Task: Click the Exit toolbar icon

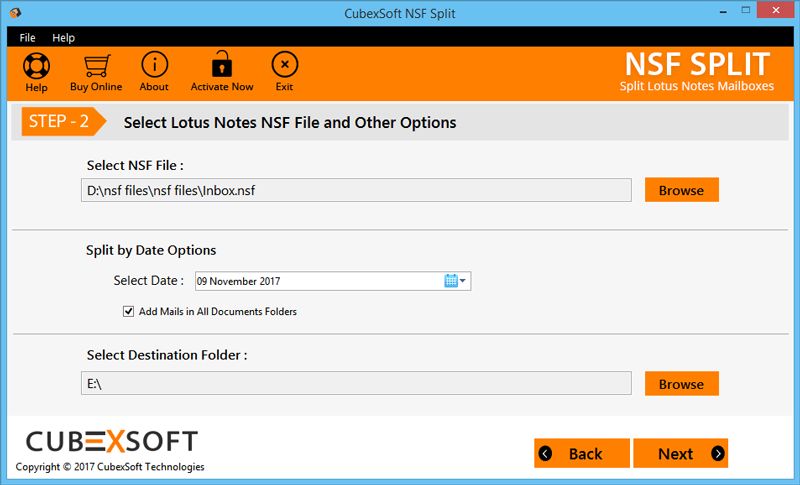Action: point(284,66)
